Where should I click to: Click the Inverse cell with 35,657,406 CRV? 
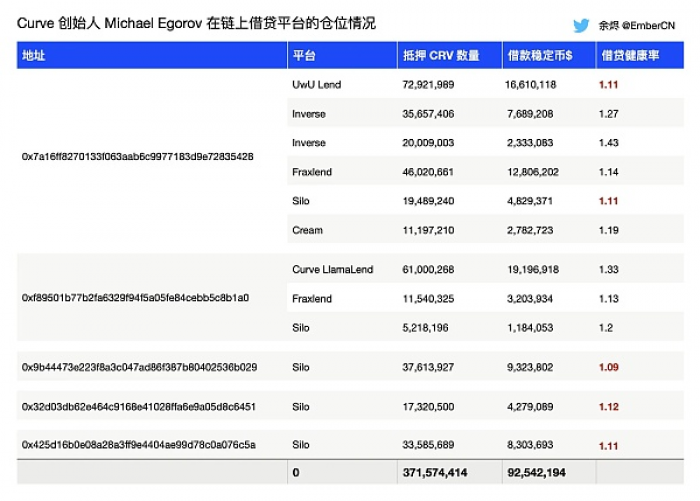pyautogui.click(x=308, y=114)
